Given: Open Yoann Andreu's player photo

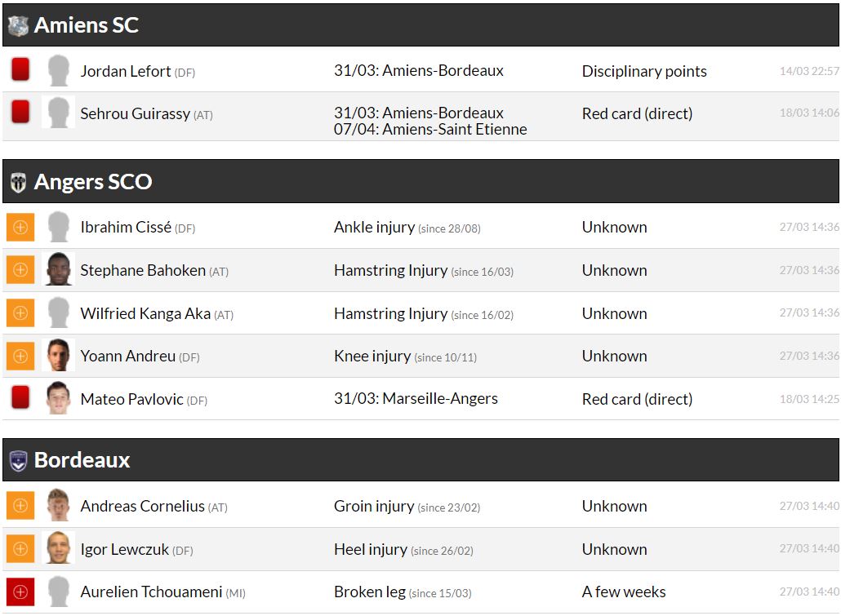Looking at the screenshot, I should click(x=58, y=356).
